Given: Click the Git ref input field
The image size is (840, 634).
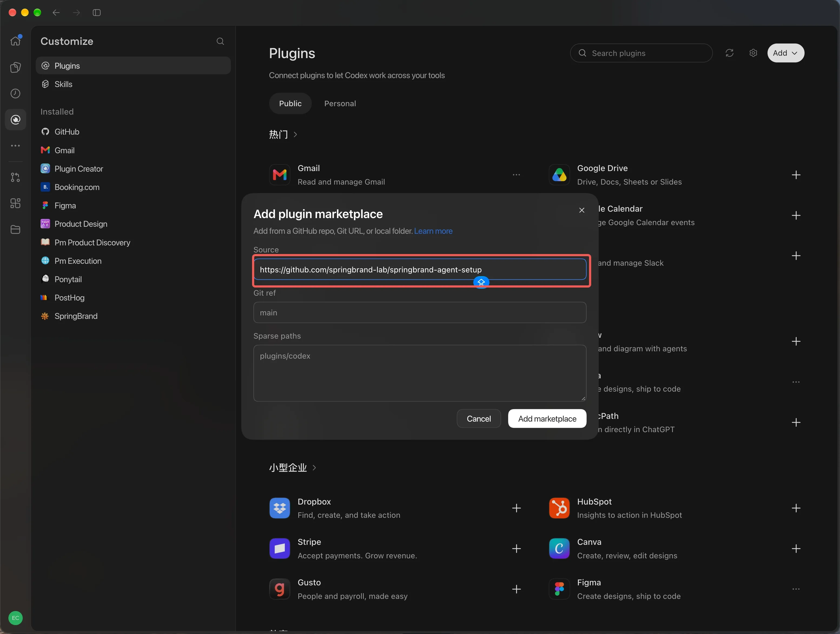Looking at the screenshot, I should 420,313.
